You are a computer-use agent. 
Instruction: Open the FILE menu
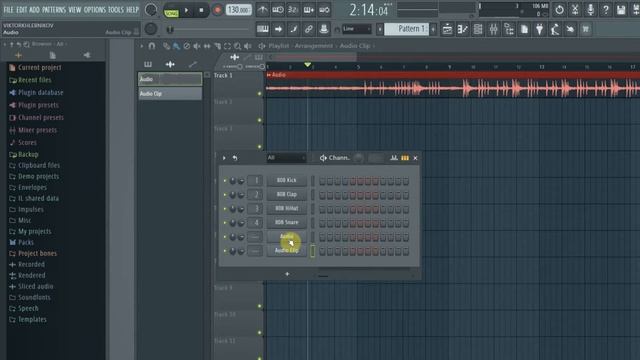point(8,9)
